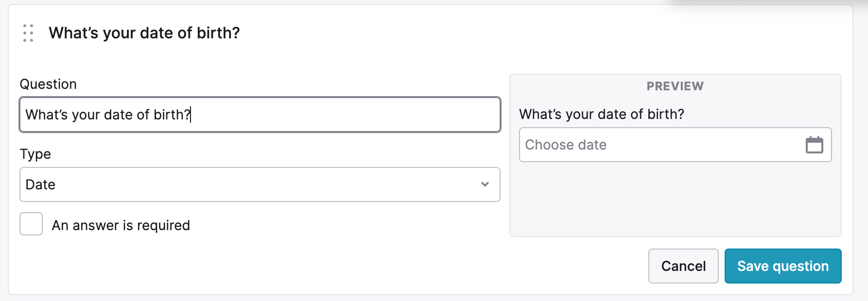868x301 pixels.
Task: Place cursor after 'birth?' in Question field
Action: (x=191, y=115)
